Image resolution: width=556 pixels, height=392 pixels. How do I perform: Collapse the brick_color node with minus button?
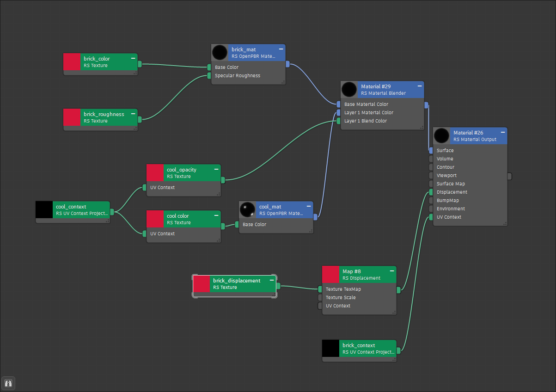tap(133, 58)
